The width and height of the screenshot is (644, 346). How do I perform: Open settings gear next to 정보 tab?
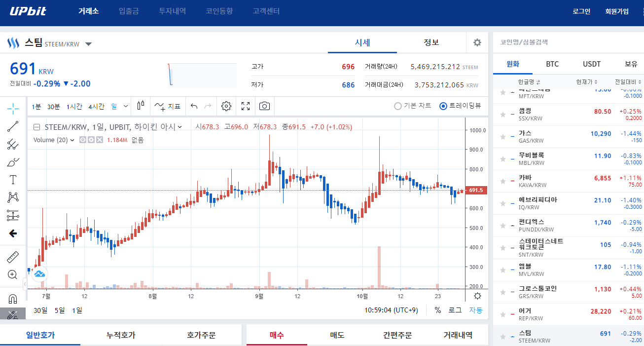[x=477, y=42]
